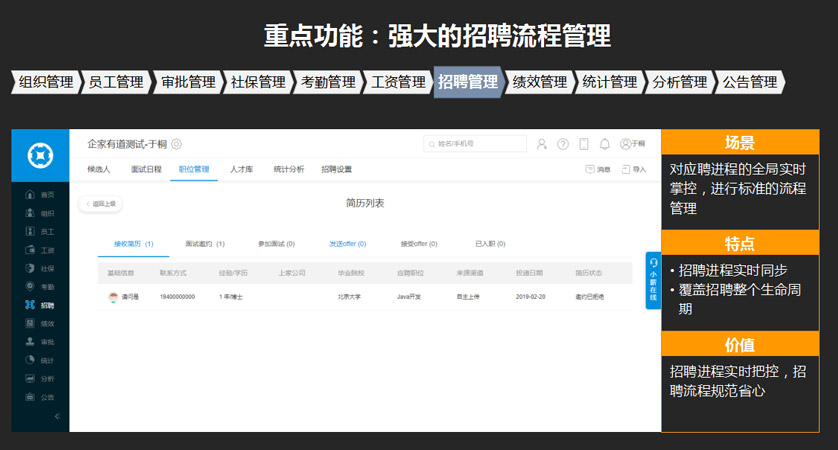838x450 pixels.
Task: Click the settings gear beside company name
Action: 177,145
